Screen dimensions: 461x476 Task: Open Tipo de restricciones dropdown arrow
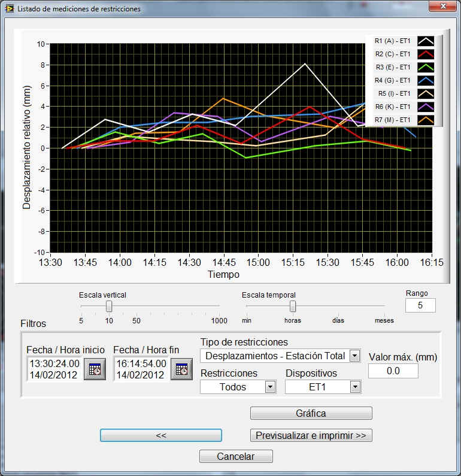(x=354, y=356)
